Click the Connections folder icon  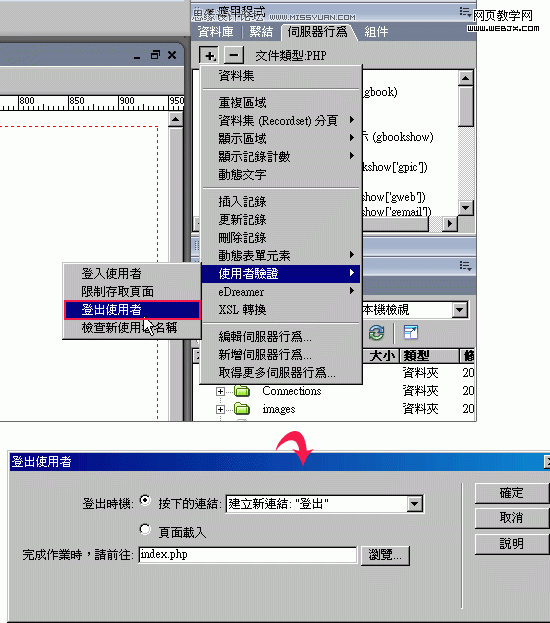point(242,391)
